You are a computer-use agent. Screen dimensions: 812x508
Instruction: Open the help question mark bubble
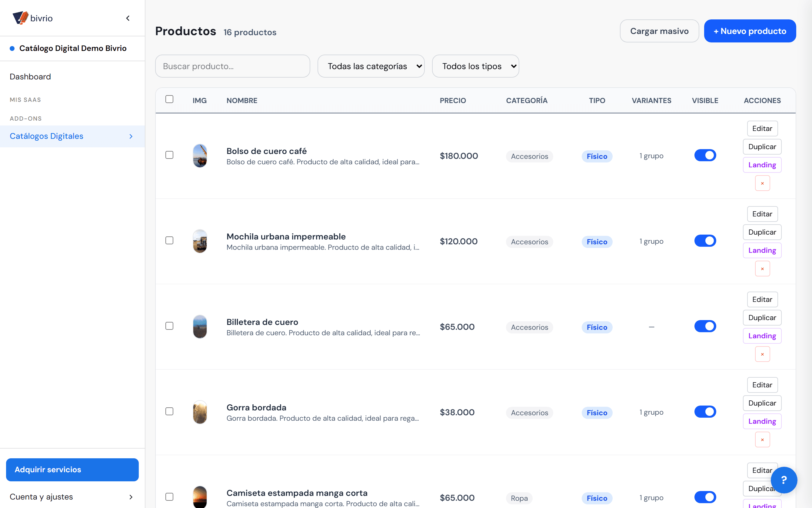[x=784, y=480]
